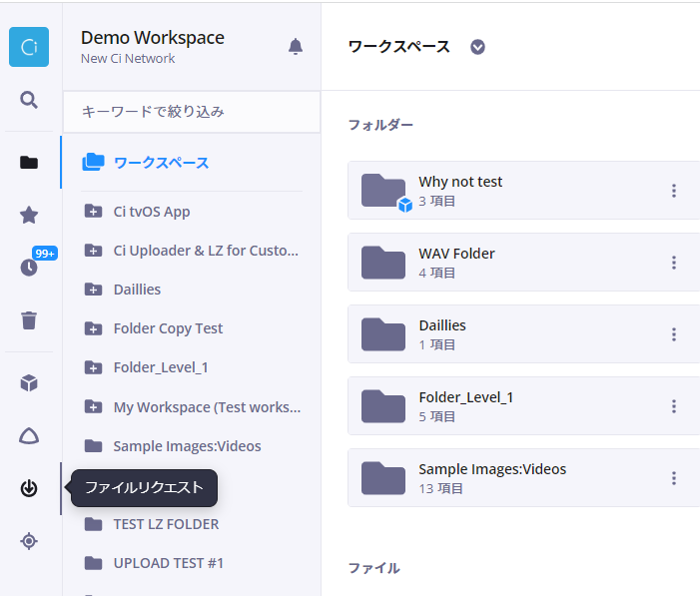Open more options for Sample Images:Videos card

click(x=674, y=478)
